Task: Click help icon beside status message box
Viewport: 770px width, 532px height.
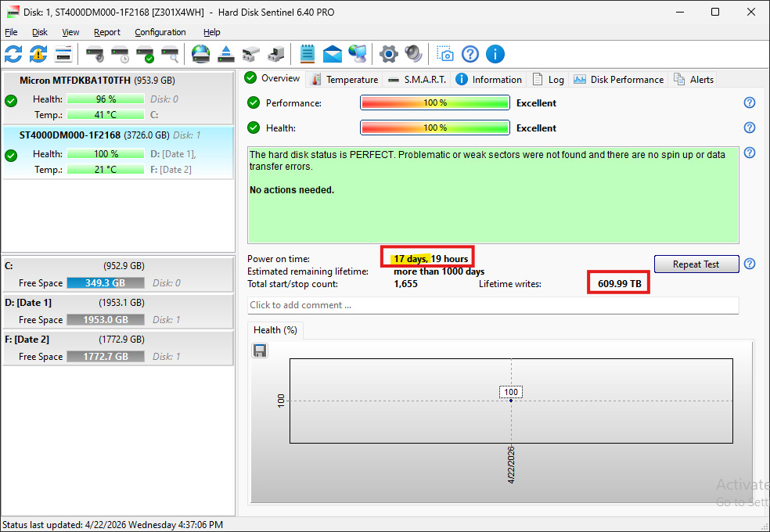Action: [750, 153]
